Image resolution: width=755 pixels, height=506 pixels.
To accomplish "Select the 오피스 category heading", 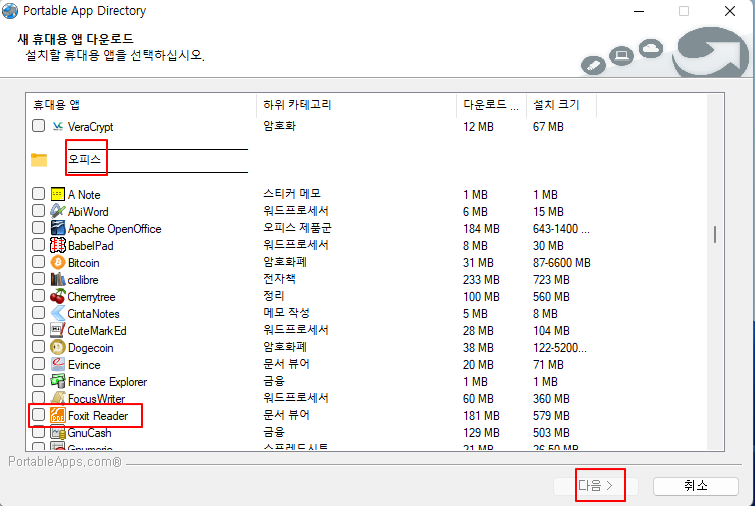I will (x=84, y=159).
